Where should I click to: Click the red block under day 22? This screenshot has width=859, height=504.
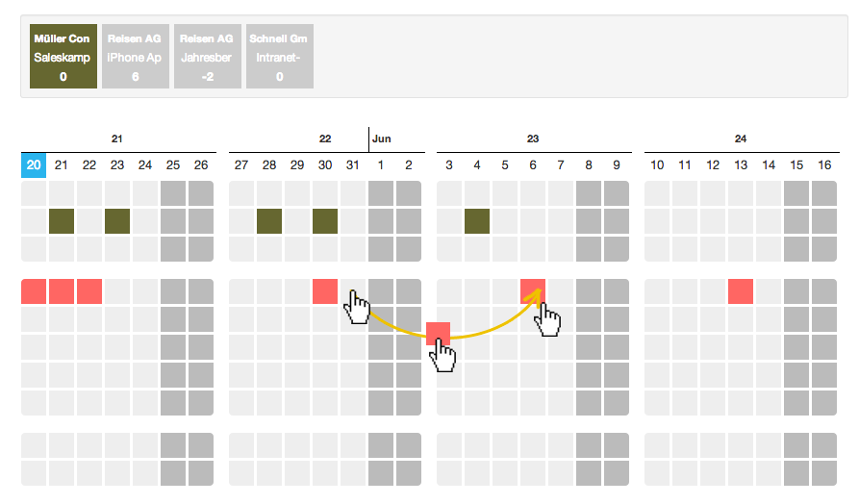point(89,291)
